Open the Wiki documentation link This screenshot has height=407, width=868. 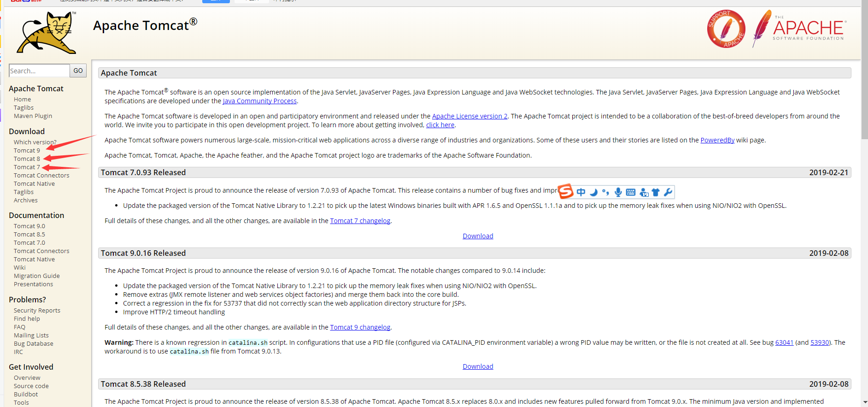[x=20, y=267]
